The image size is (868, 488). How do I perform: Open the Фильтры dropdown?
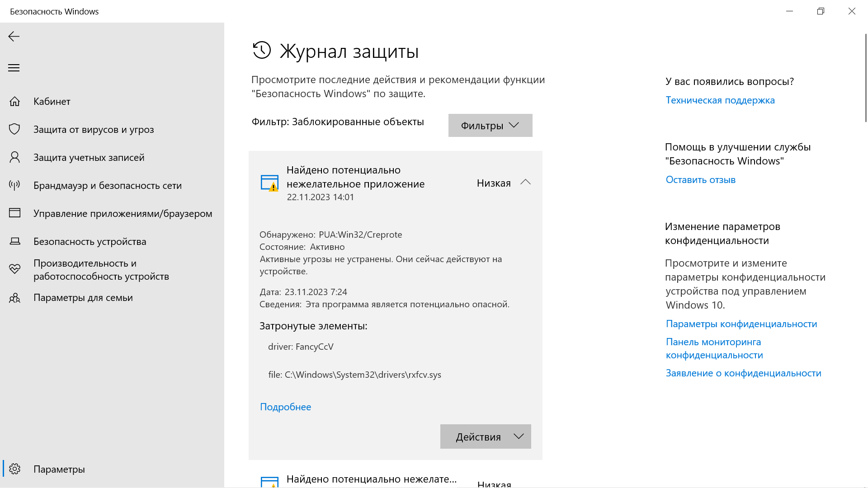490,125
